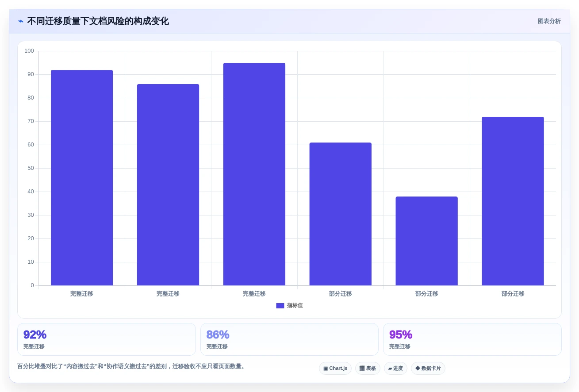579x392 pixels.
Task: Click the bar reaching value 92
Action: pyautogui.click(x=82, y=178)
